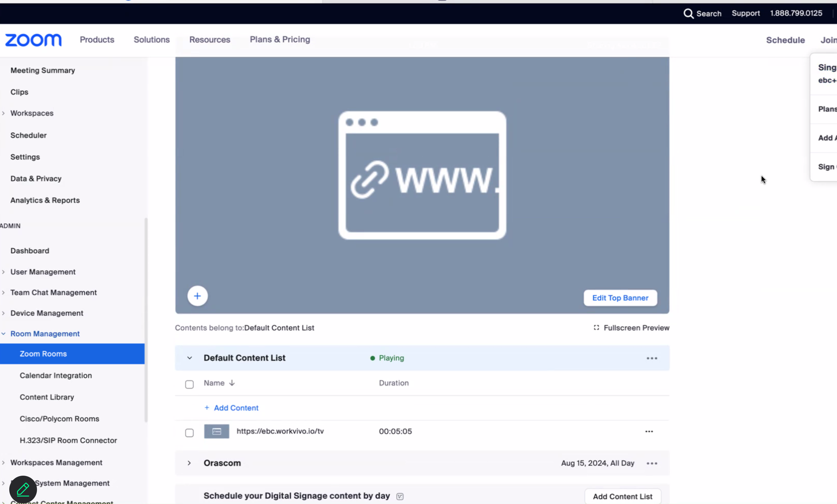Expand System Management section arrow
The height and width of the screenshot is (504, 837).
3,483
